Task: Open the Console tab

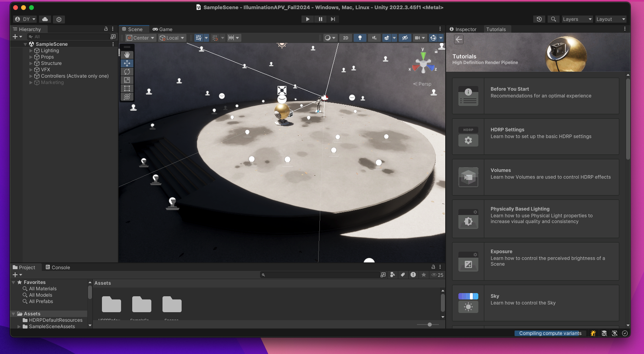Action: [58, 267]
